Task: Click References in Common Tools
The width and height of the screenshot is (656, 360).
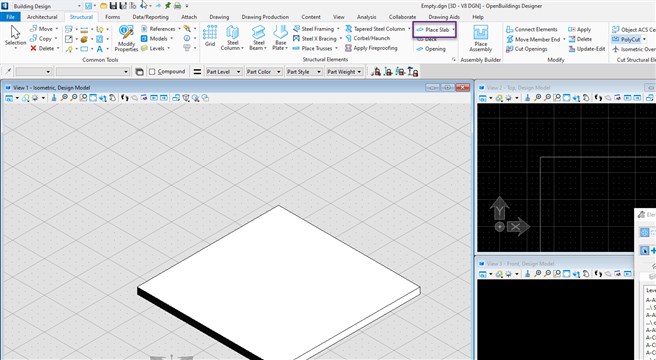Action: pyautogui.click(x=158, y=29)
